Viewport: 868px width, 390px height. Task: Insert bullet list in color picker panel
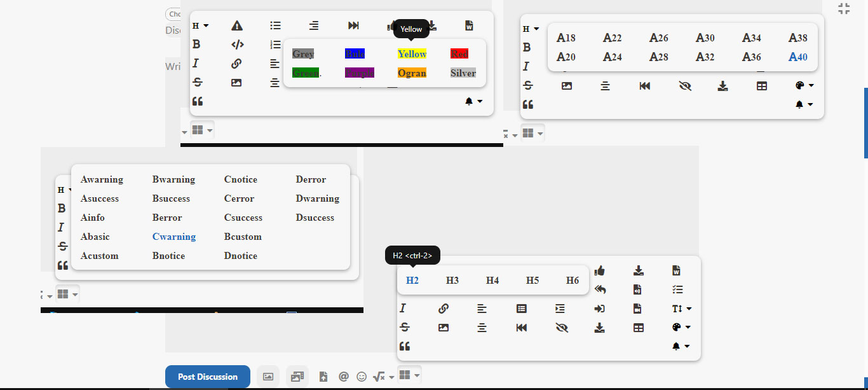[x=275, y=25]
